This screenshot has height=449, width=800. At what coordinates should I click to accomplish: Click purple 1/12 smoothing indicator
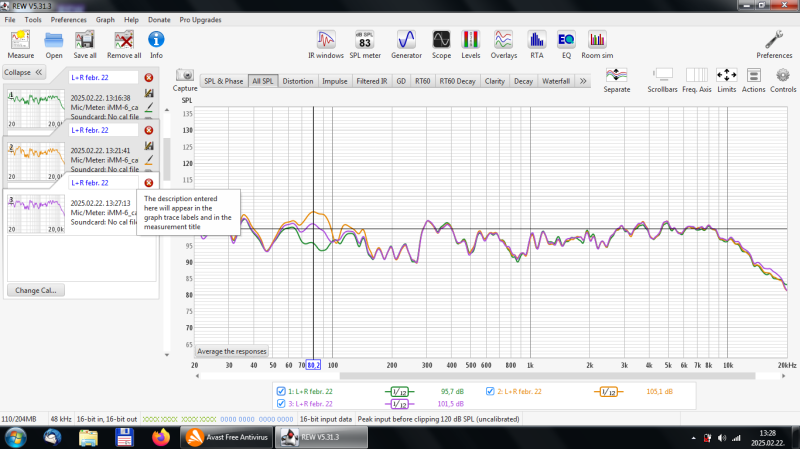click(x=399, y=404)
